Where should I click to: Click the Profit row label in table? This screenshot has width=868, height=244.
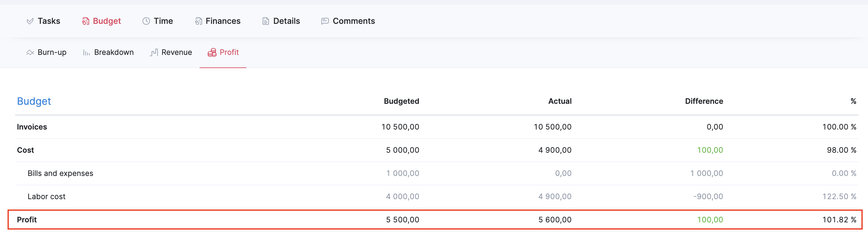[27, 220]
